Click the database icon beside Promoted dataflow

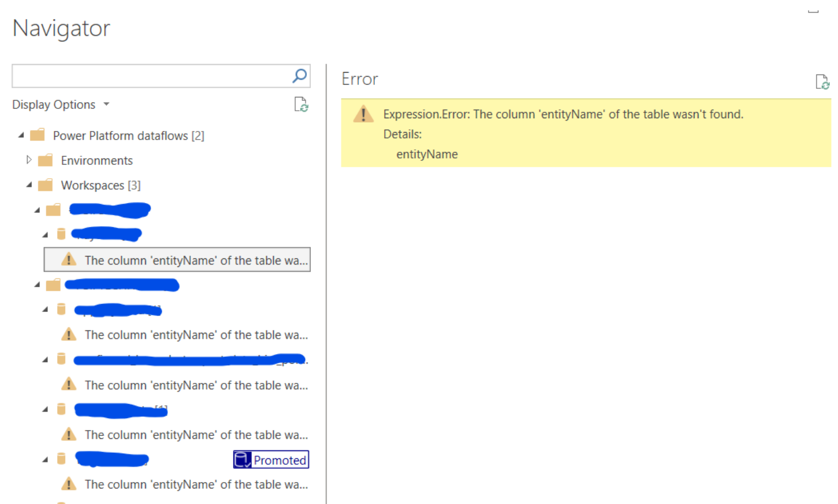click(x=61, y=459)
